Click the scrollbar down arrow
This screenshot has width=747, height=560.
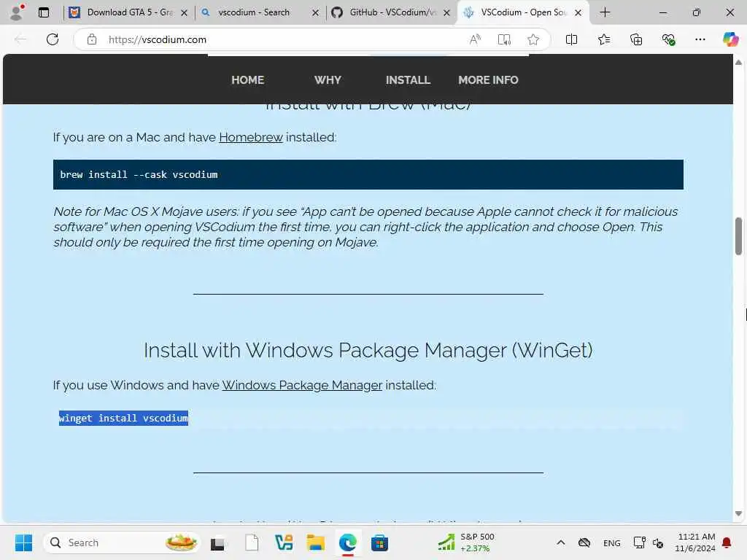tap(738, 513)
